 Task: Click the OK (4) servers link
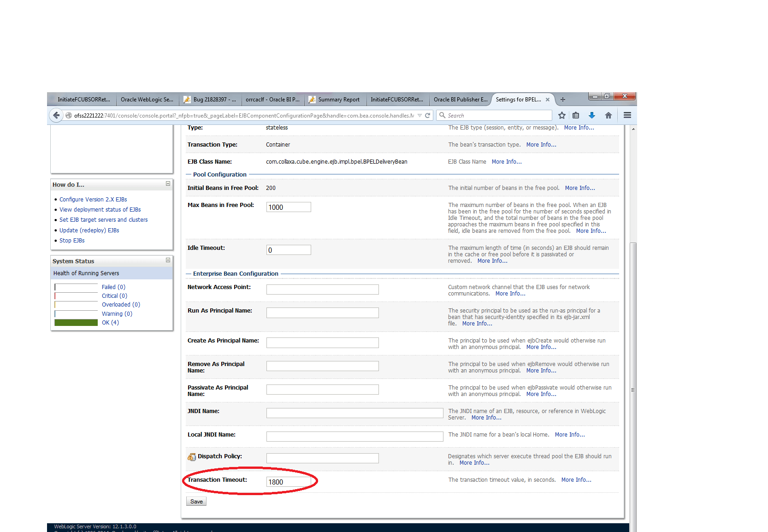(110, 323)
